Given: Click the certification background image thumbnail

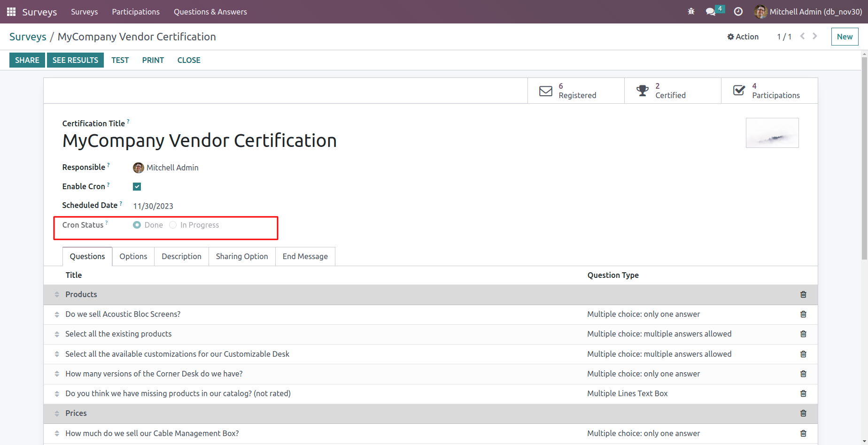Looking at the screenshot, I should pos(772,133).
